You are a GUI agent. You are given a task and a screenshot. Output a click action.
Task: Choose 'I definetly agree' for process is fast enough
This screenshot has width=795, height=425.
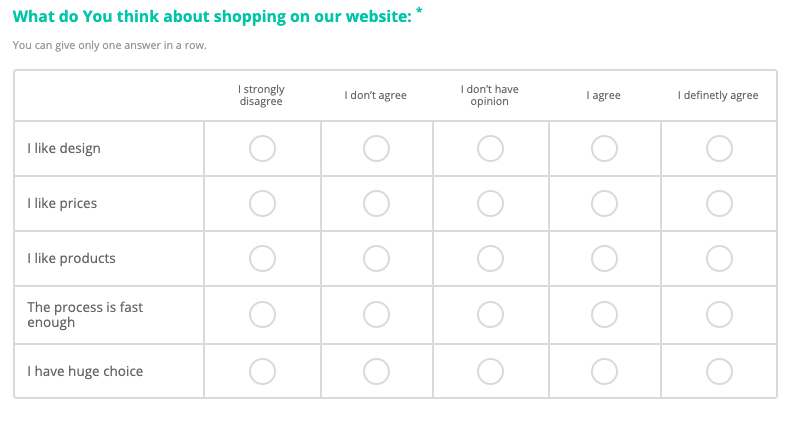pos(719,315)
